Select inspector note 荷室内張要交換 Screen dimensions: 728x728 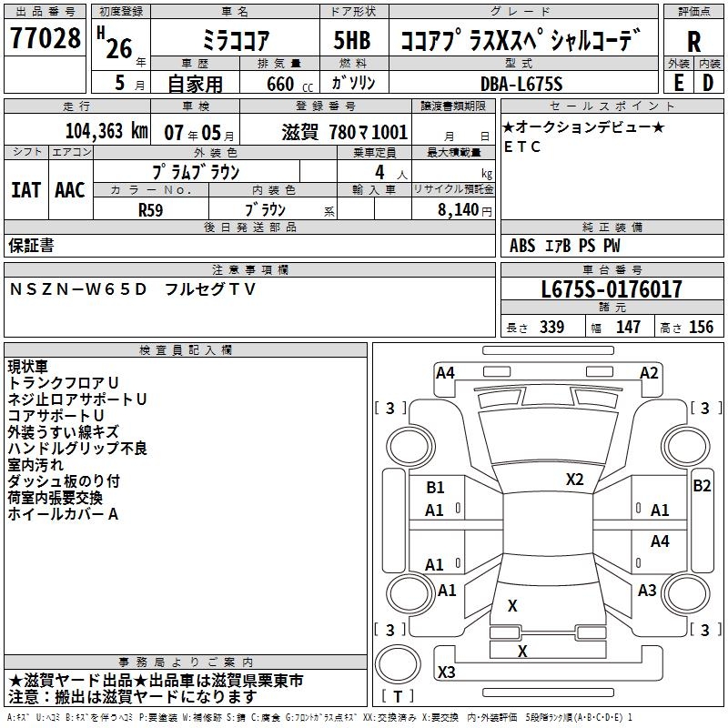click(x=55, y=498)
